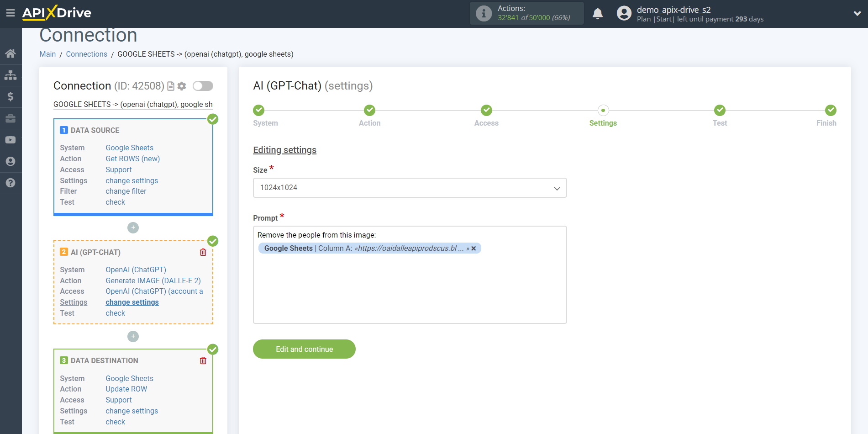
Task: Open the hamburger menu
Action: pos(11,13)
